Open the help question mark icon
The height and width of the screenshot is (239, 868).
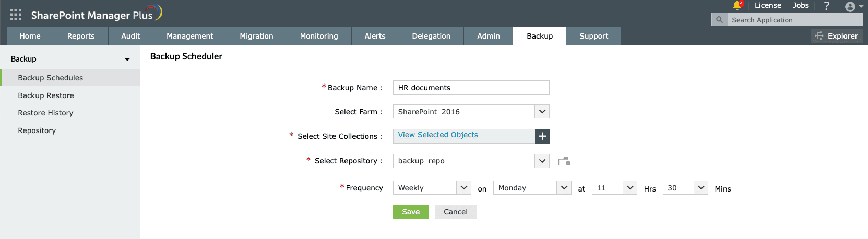826,6
